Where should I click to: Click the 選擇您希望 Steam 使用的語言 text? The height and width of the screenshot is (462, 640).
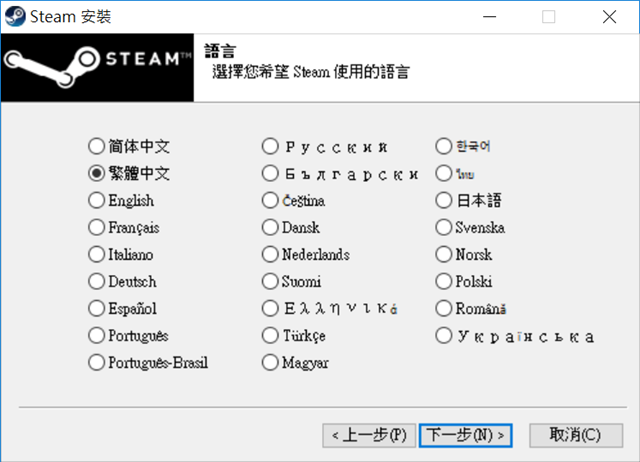[311, 72]
